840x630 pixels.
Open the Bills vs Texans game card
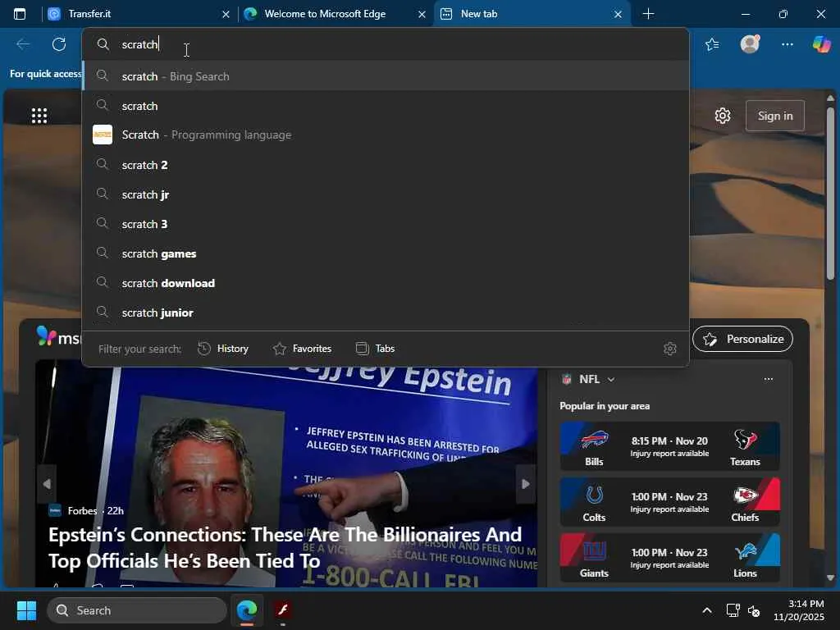coord(669,446)
